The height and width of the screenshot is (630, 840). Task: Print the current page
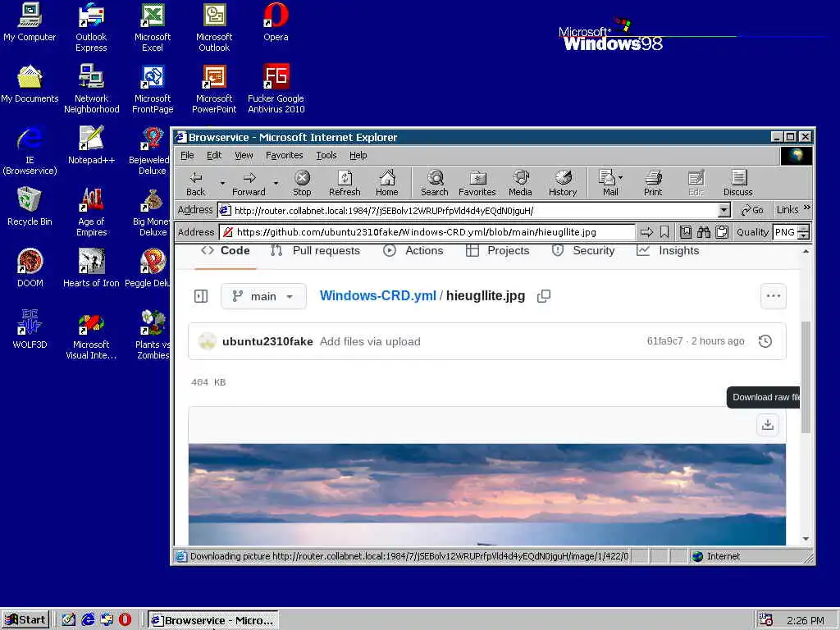653,183
